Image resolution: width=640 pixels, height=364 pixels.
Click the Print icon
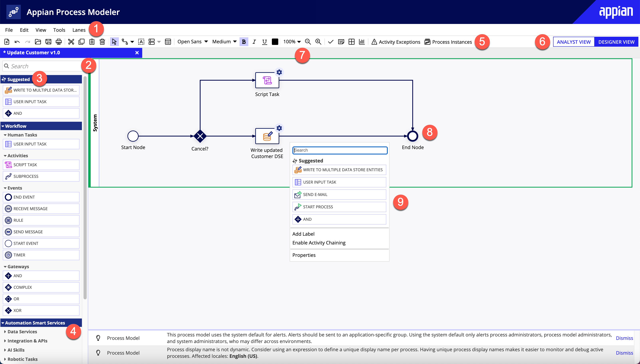[x=59, y=42]
